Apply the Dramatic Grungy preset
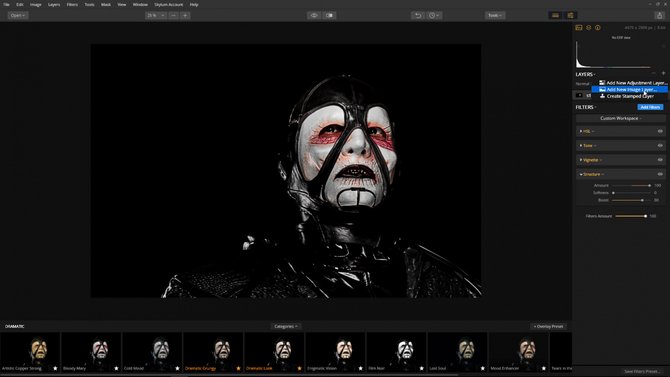 click(213, 352)
